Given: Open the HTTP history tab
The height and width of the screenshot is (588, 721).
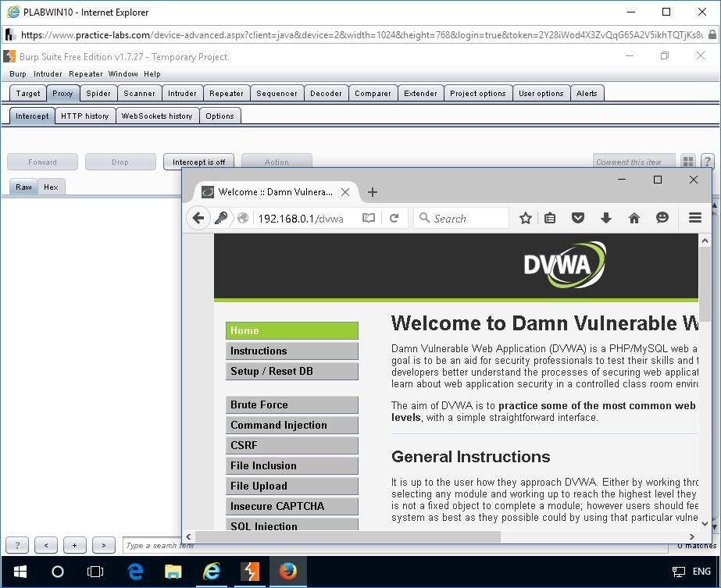Looking at the screenshot, I should click(x=84, y=116).
